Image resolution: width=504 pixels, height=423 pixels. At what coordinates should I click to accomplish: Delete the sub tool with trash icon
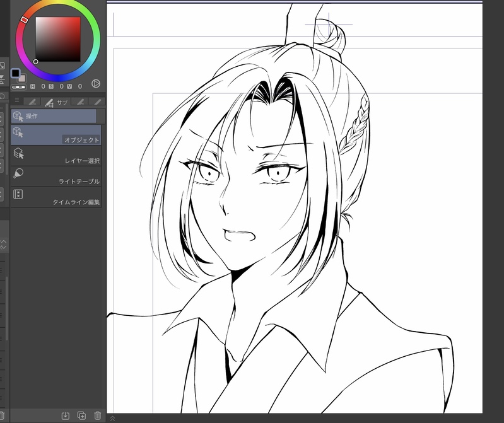(98, 415)
